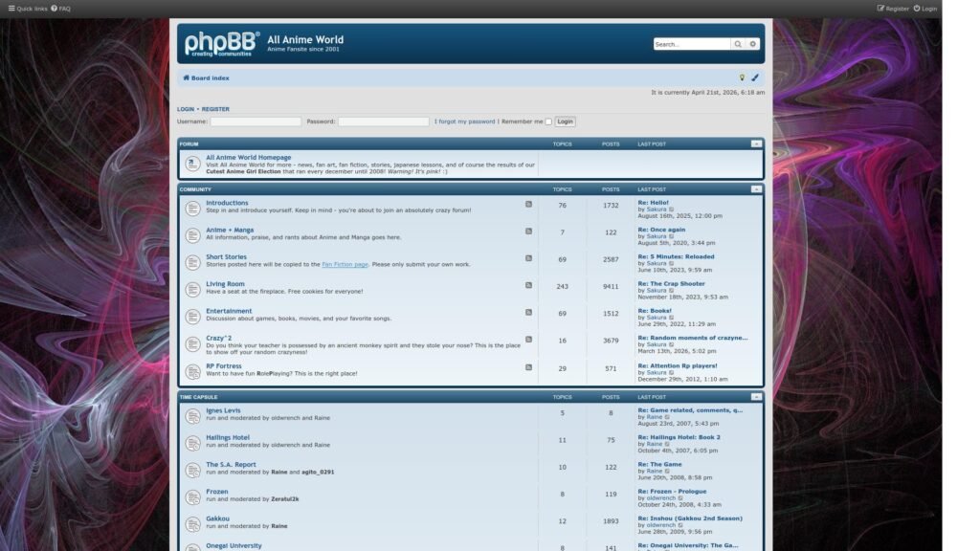Click the Anime + Manga forum status icon

pos(192,234)
